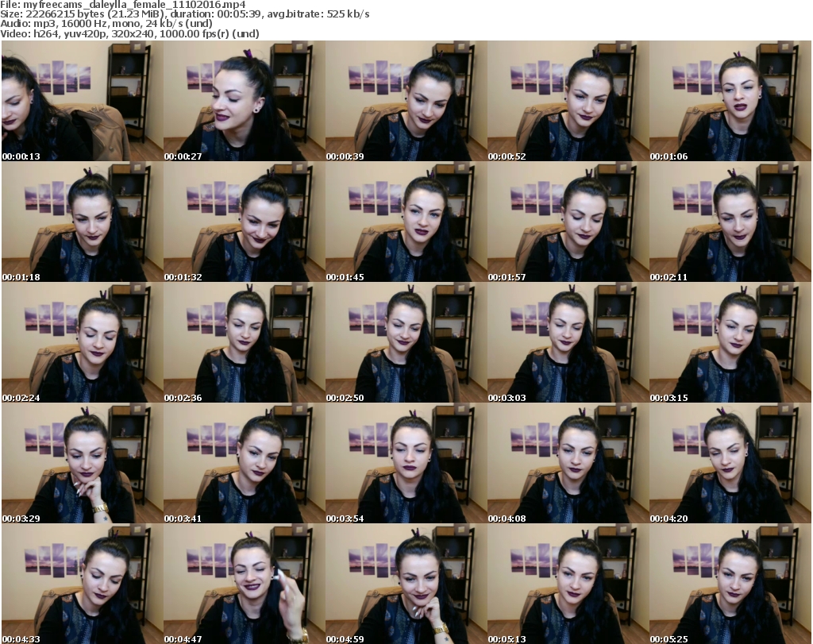Select the thumbnail stamped 00:00:27

245,101
